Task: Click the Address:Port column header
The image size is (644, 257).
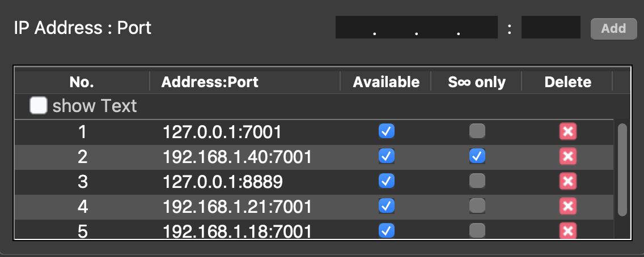Action: (x=210, y=82)
